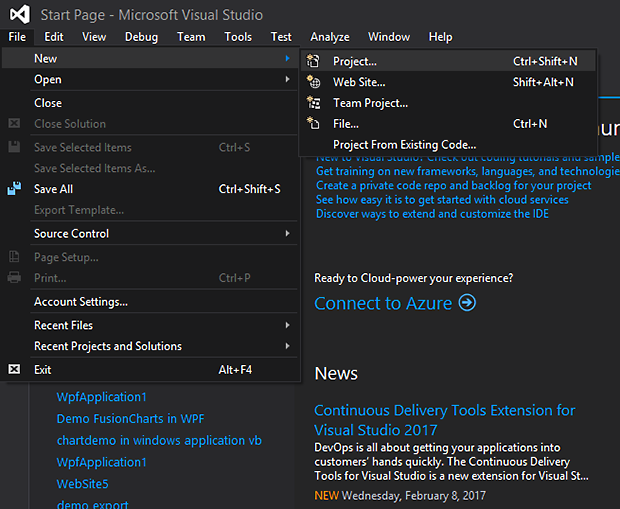
Task: Click the Team Project icon
Action: [313, 103]
